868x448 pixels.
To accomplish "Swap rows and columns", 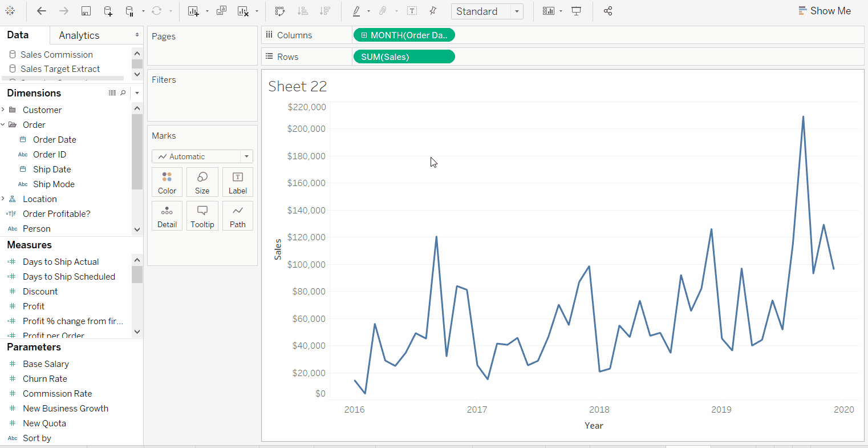I will 279,11.
